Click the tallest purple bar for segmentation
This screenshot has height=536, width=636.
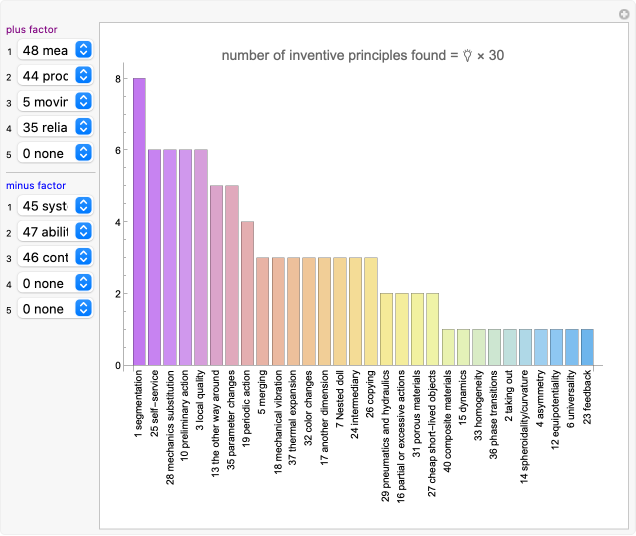click(x=139, y=222)
